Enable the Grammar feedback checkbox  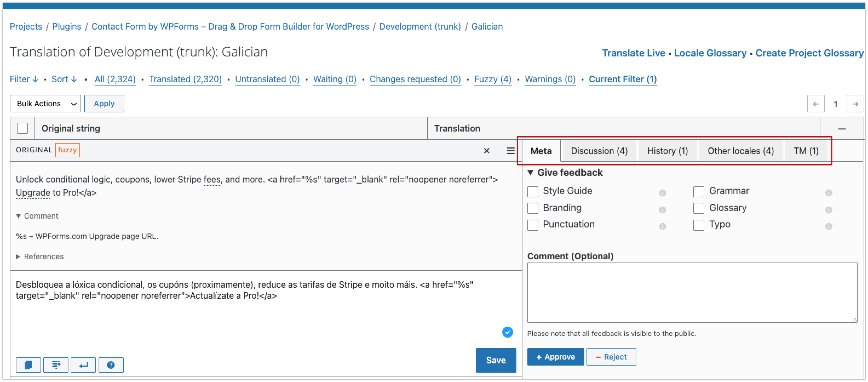(x=699, y=192)
